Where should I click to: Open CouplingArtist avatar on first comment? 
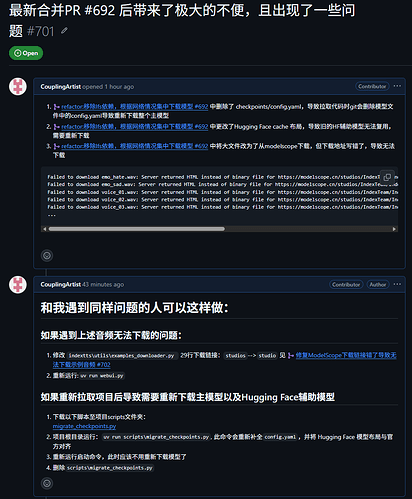point(18,87)
